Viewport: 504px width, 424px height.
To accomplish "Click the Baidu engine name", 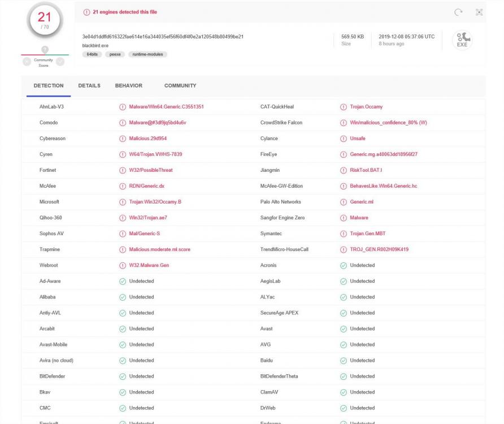I will 267,360.
